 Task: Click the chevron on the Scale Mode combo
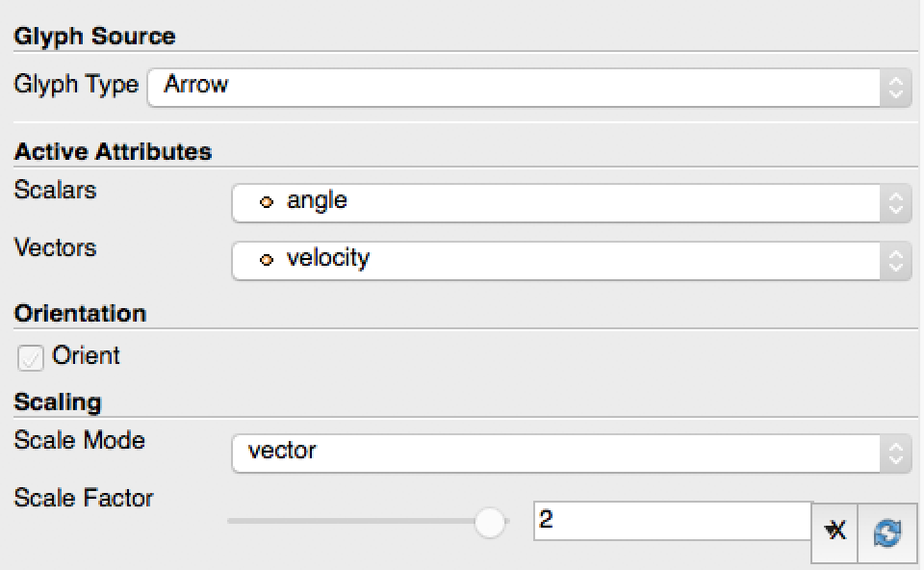(x=896, y=453)
